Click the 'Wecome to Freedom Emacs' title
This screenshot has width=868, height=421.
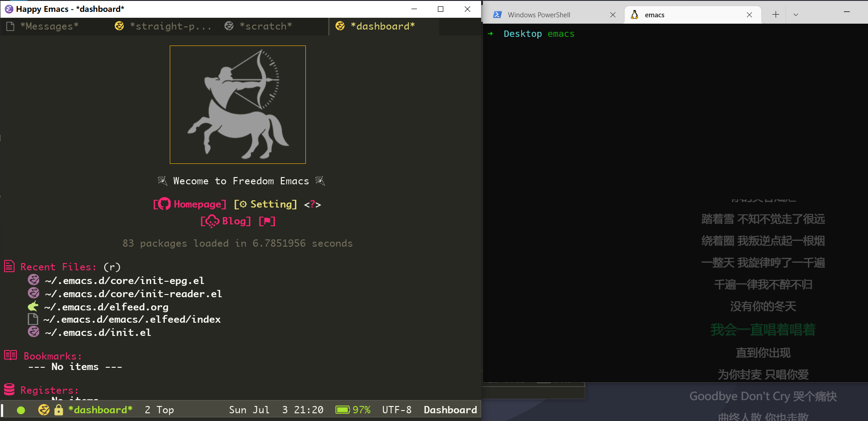point(241,181)
